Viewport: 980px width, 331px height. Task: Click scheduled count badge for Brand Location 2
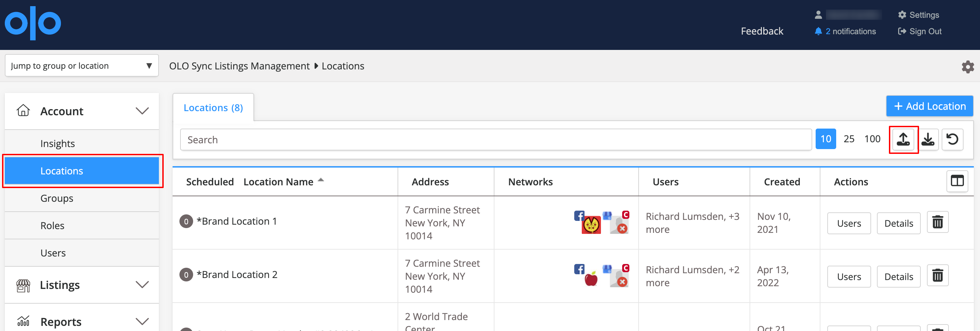[x=186, y=275]
